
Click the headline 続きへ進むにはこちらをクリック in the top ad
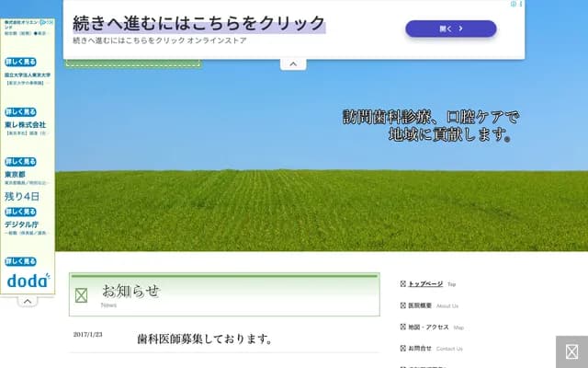tap(198, 23)
